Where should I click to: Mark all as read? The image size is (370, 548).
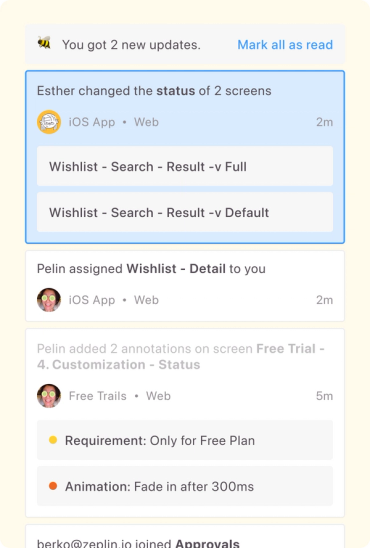pyautogui.click(x=285, y=45)
